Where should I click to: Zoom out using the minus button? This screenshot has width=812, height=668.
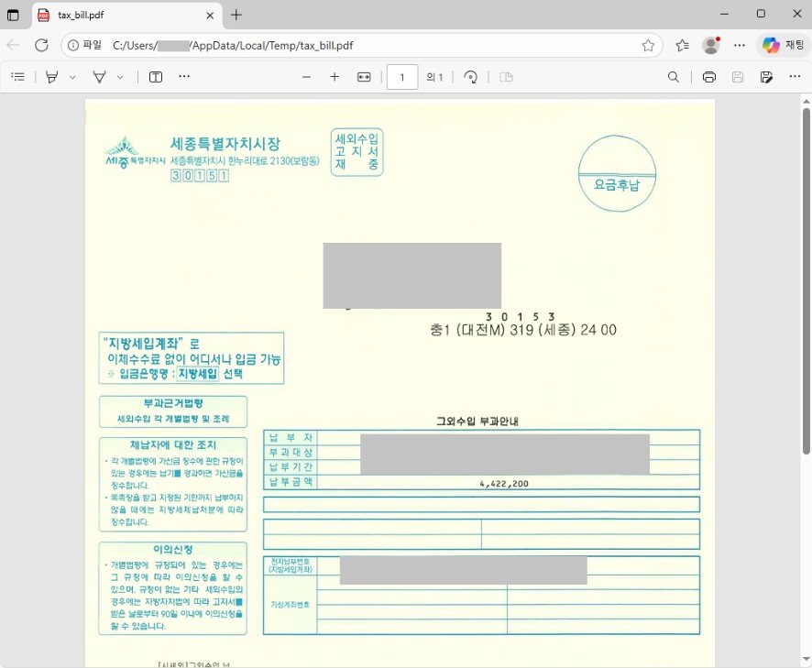pyautogui.click(x=306, y=77)
